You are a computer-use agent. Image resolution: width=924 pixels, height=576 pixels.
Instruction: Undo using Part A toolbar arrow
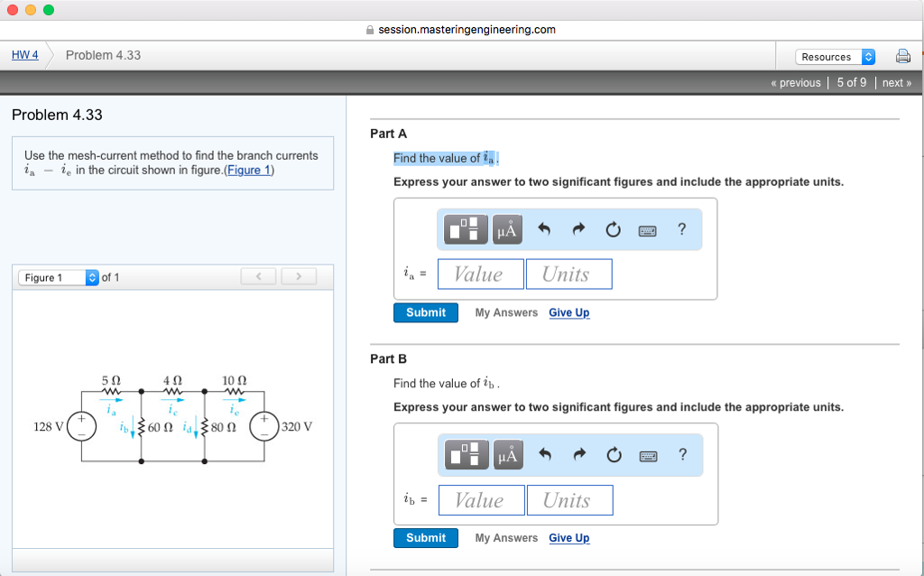[x=543, y=229]
